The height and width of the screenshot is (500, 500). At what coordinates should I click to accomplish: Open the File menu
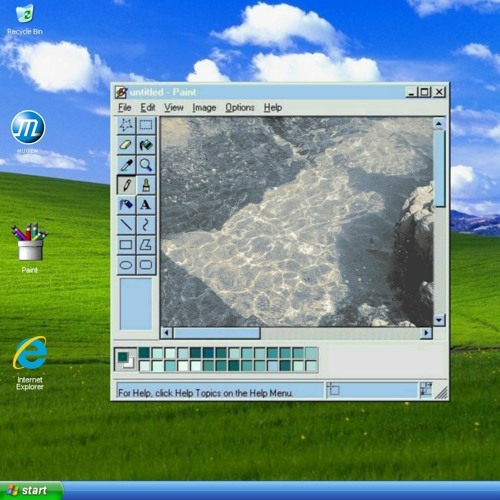125,108
